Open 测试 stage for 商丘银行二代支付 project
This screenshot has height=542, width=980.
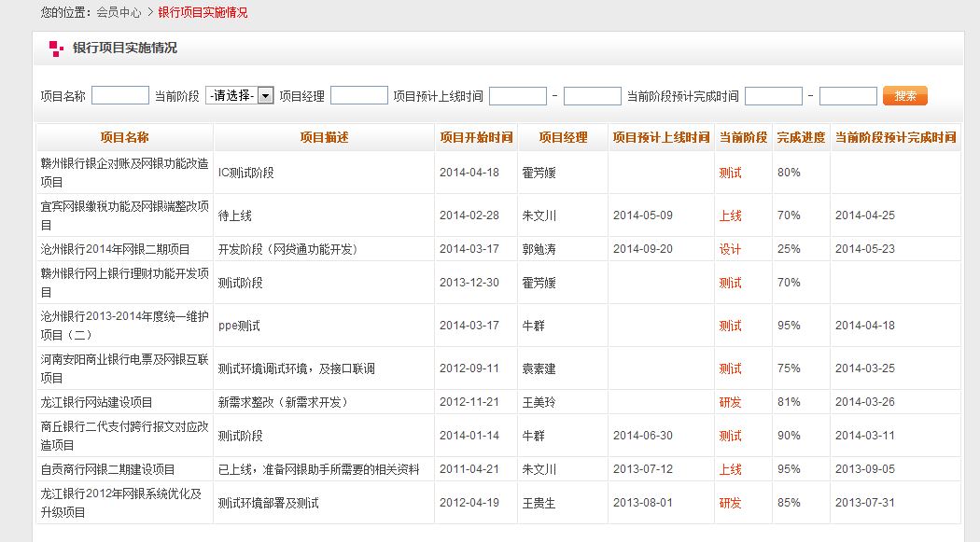tap(730, 436)
